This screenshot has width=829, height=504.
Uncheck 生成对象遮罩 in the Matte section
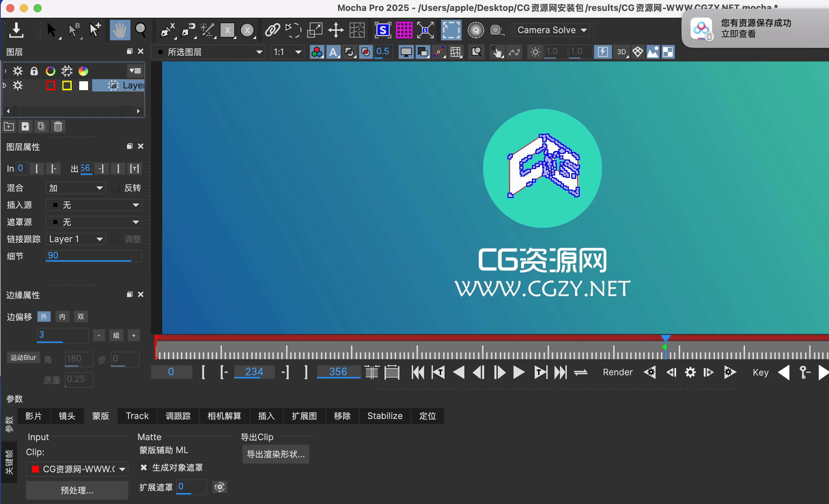coord(144,467)
